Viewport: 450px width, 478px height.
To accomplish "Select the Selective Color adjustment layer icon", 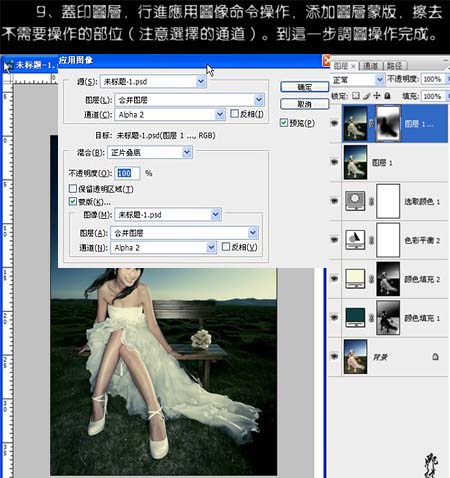I will pos(355,201).
